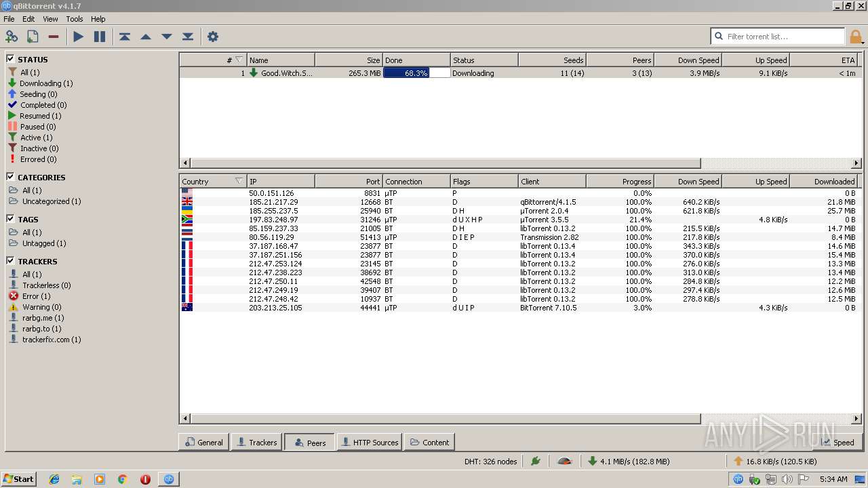The image size is (868, 488).
Task: Click Windows Media Player taskbar icon
Action: (100, 479)
